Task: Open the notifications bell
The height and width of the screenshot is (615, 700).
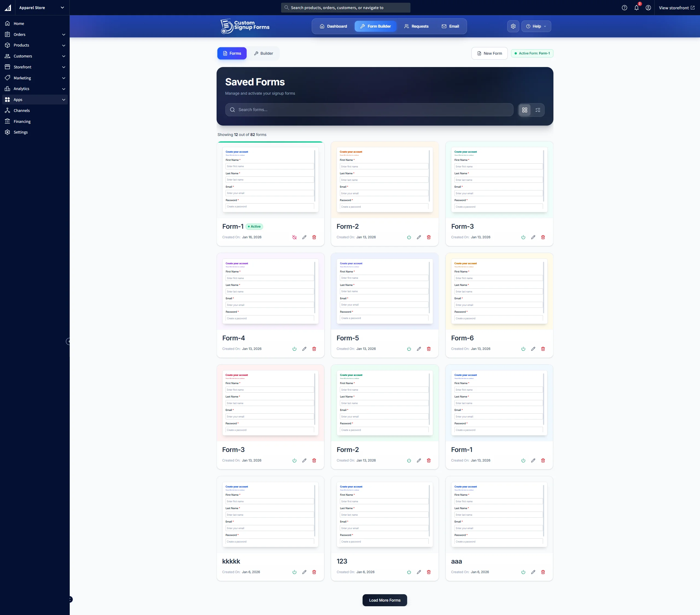Action: tap(636, 8)
